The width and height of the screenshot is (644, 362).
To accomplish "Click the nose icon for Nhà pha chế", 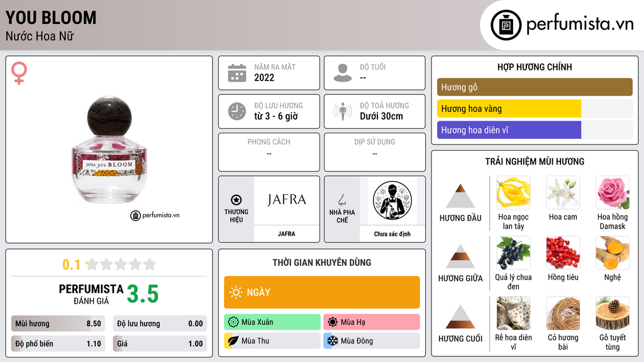I will tap(341, 200).
